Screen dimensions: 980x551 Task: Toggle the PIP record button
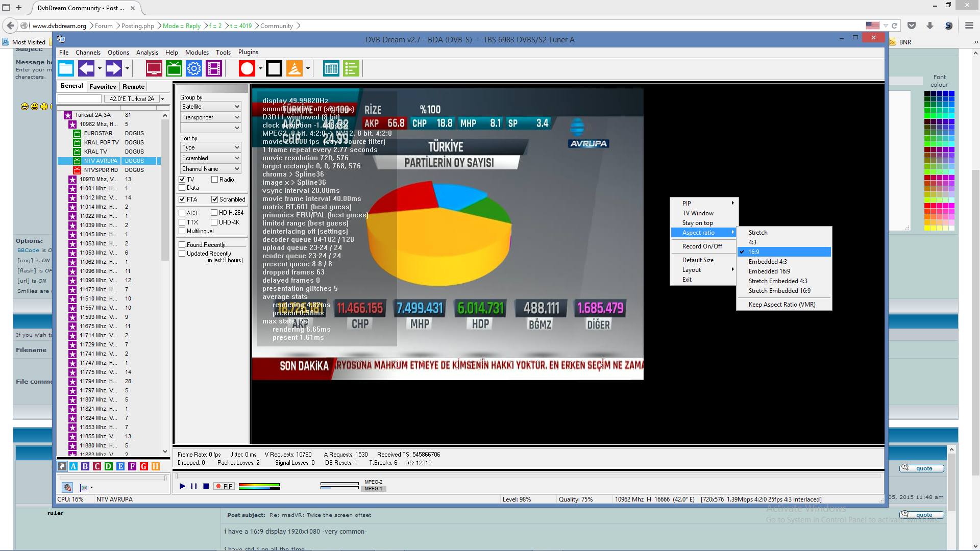coord(225,486)
